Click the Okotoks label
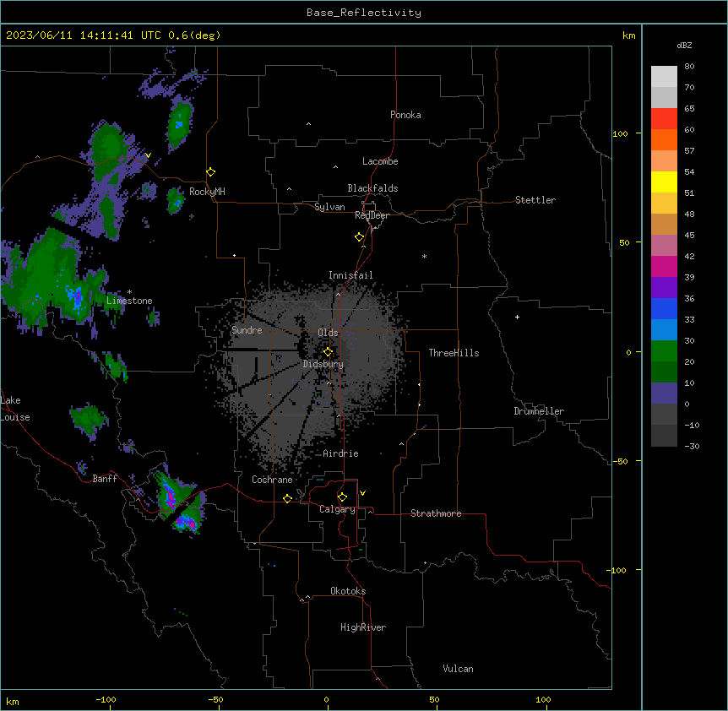This screenshot has height=711, width=728. coord(348,591)
